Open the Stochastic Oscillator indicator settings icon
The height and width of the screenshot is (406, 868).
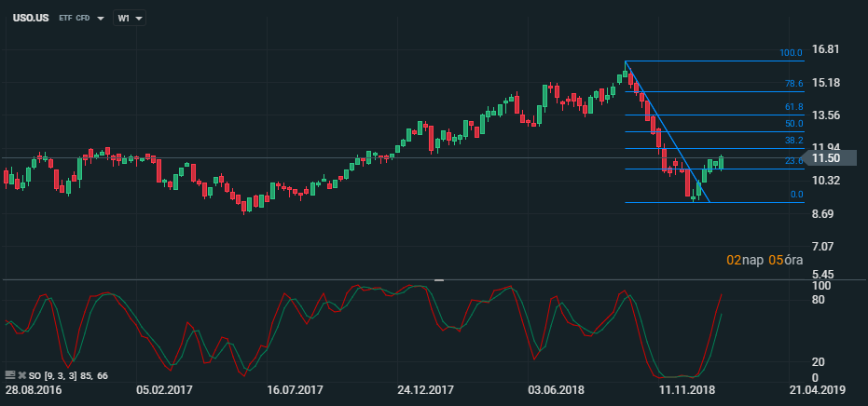click(10, 375)
